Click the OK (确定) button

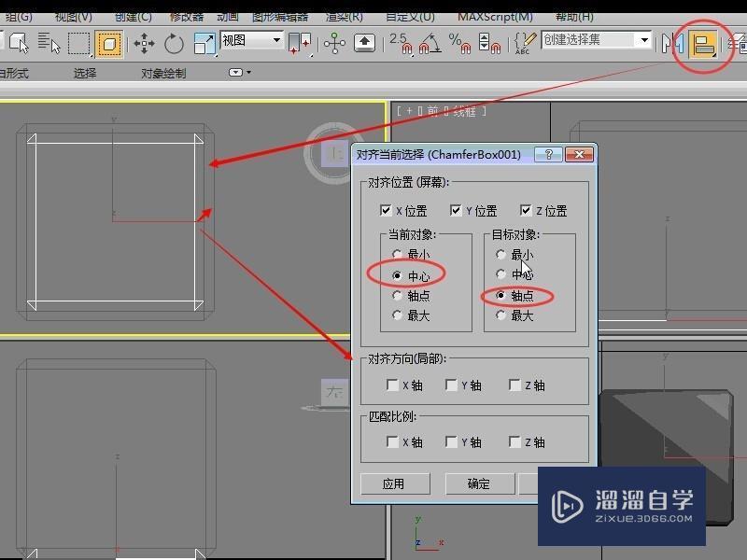(x=479, y=483)
